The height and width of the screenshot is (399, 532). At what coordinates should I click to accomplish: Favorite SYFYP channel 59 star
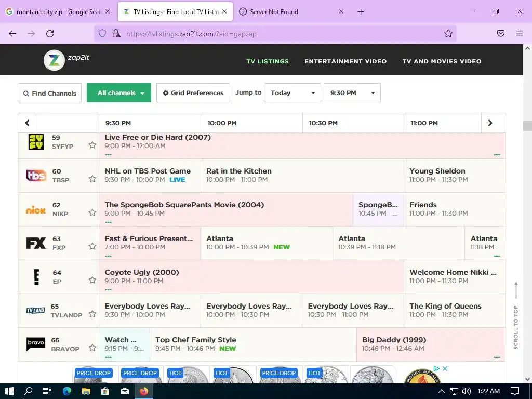point(92,145)
